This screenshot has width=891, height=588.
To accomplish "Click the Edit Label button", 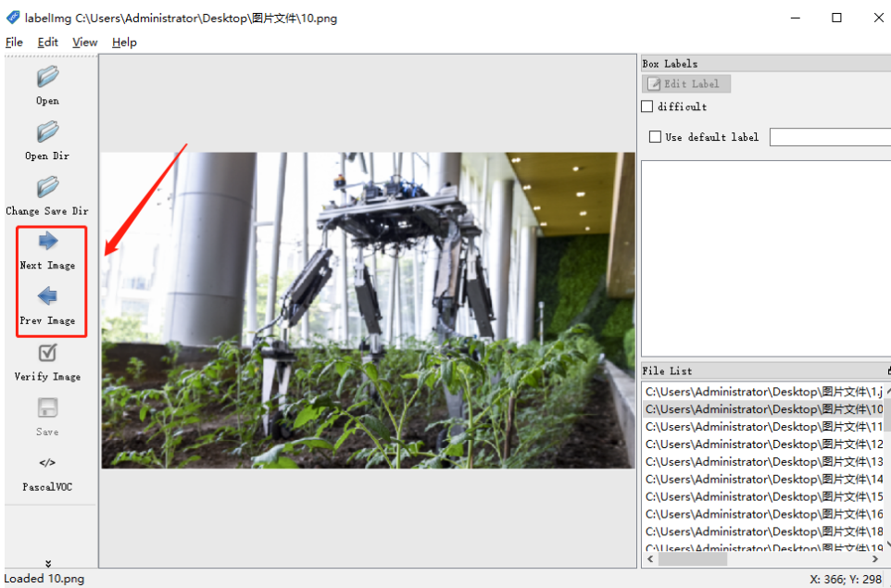I will tap(686, 83).
